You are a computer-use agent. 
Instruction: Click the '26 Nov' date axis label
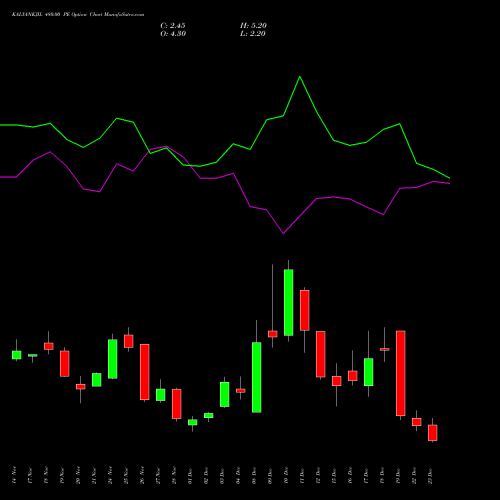tap(142, 475)
